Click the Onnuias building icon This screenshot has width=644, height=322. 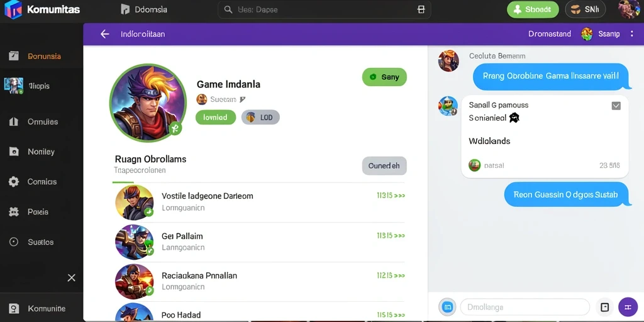(x=14, y=121)
